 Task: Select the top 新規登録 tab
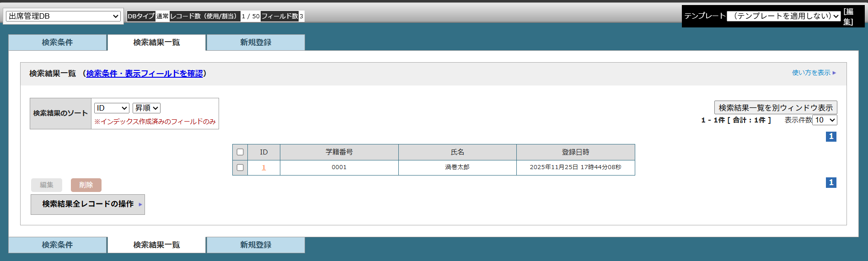[256, 43]
